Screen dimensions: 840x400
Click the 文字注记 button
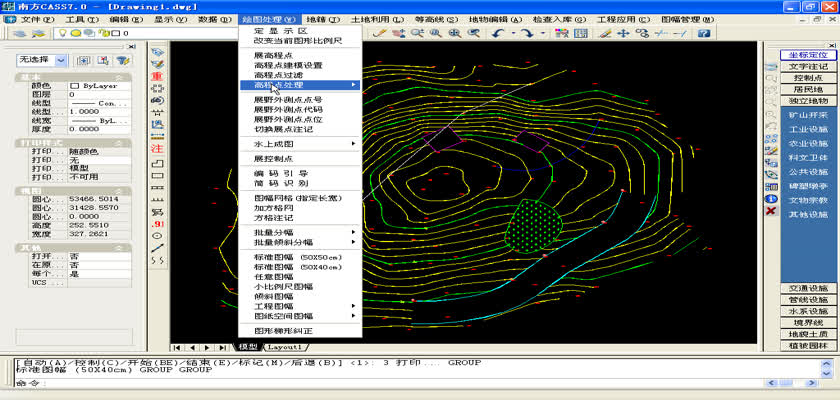pos(808,66)
